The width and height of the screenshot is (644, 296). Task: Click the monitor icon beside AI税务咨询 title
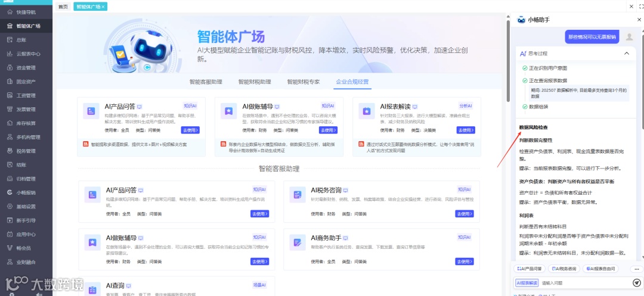point(345,190)
